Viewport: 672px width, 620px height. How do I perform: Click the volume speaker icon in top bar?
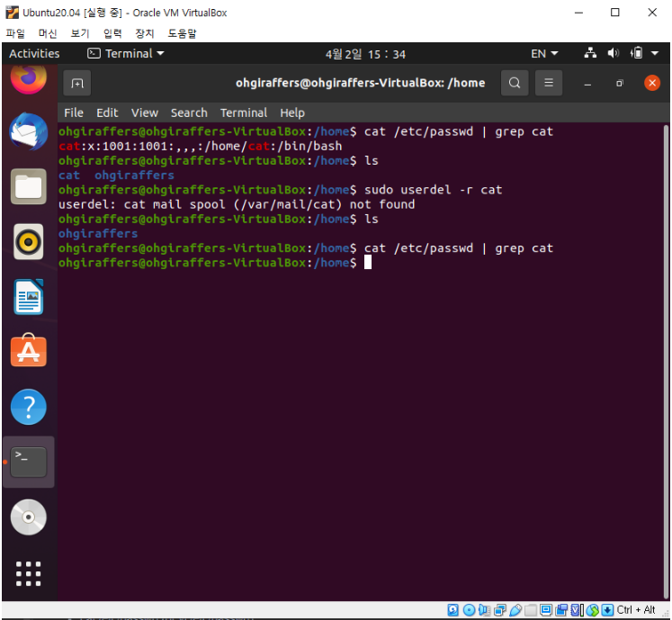tap(614, 53)
